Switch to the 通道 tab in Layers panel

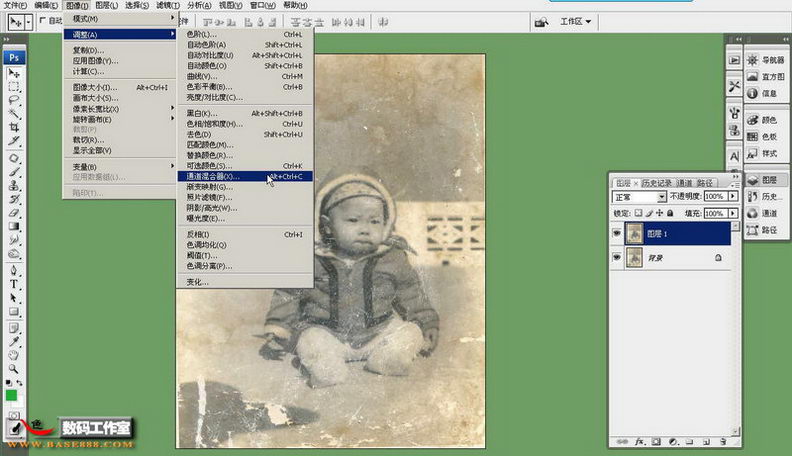coord(684,183)
